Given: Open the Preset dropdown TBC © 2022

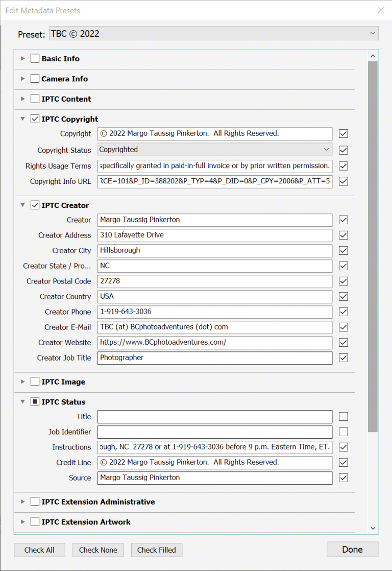Looking at the screenshot, I should [214, 34].
